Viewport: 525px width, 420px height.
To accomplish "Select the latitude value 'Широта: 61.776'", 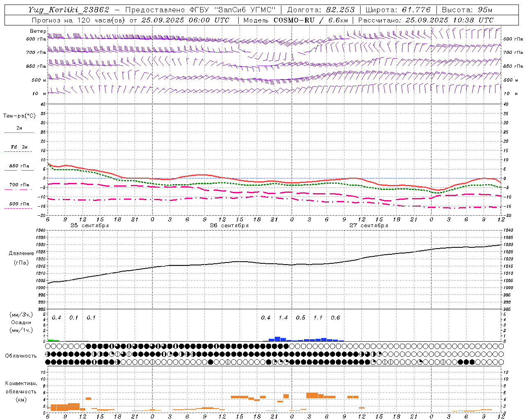I will click(x=398, y=10).
